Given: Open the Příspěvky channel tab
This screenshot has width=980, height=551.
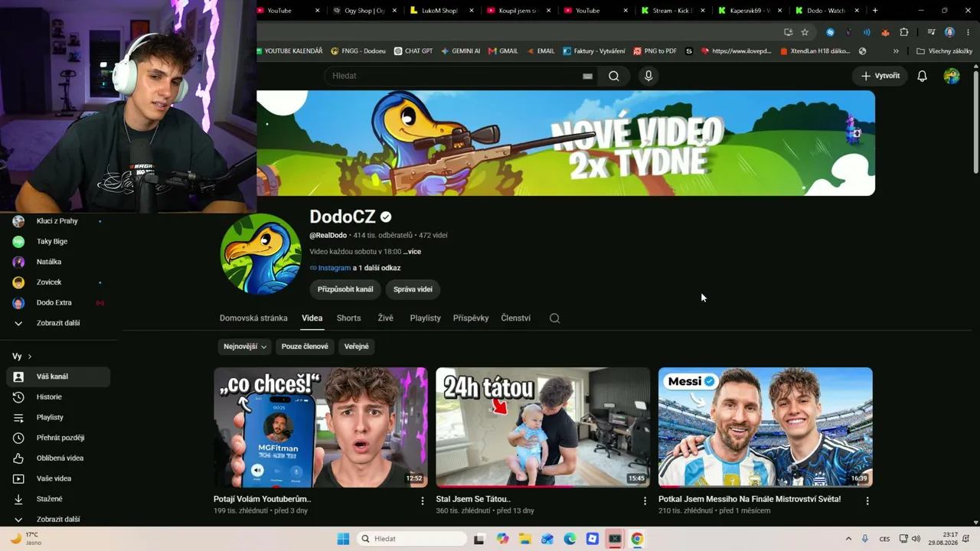Looking at the screenshot, I should pyautogui.click(x=471, y=318).
